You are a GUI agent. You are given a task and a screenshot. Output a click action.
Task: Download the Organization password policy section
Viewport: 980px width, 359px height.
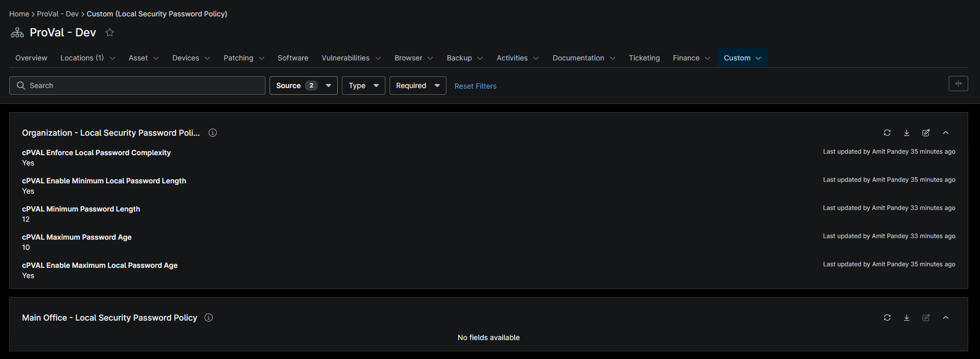(x=907, y=133)
